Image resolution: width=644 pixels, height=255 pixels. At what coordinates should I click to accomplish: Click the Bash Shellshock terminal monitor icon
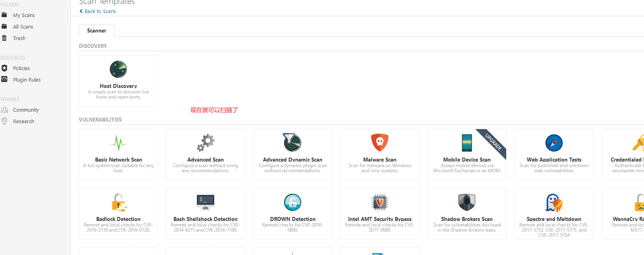pyautogui.click(x=206, y=202)
